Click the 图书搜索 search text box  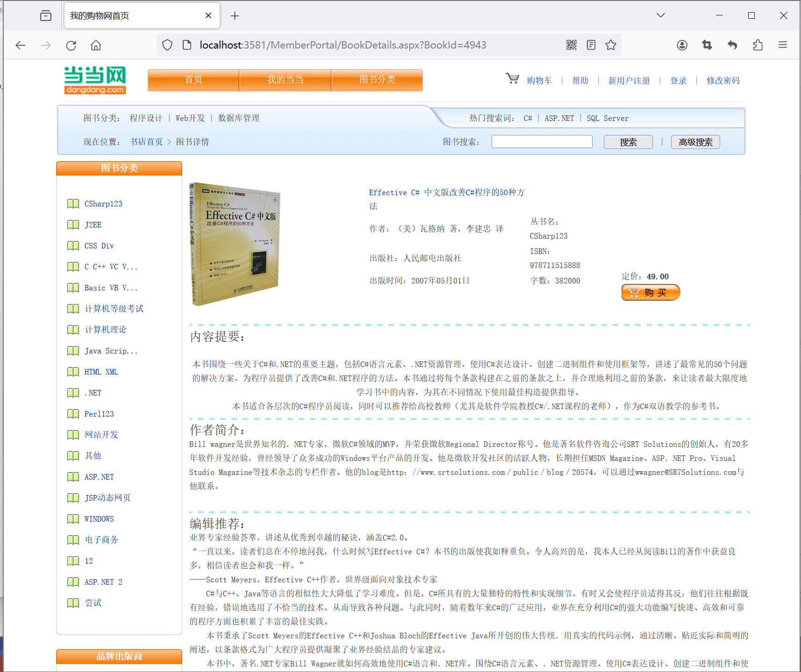(x=542, y=141)
